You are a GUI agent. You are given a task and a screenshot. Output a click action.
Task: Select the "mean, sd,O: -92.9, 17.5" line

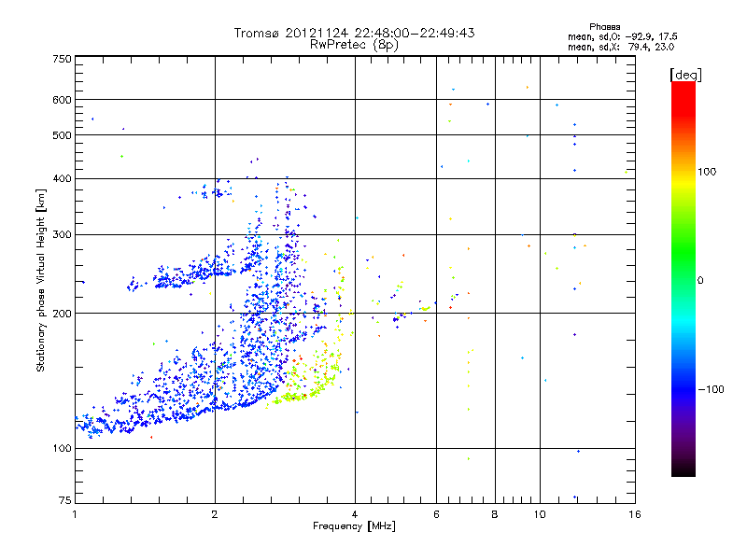point(622,36)
